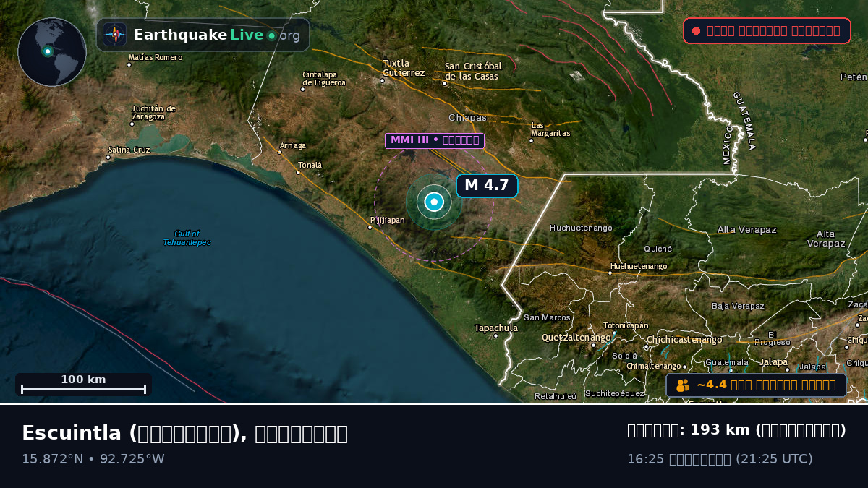Viewport: 868px width, 488px height.
Task: Click the Suchitepéquez label
Action: click(x=615, y=393)
